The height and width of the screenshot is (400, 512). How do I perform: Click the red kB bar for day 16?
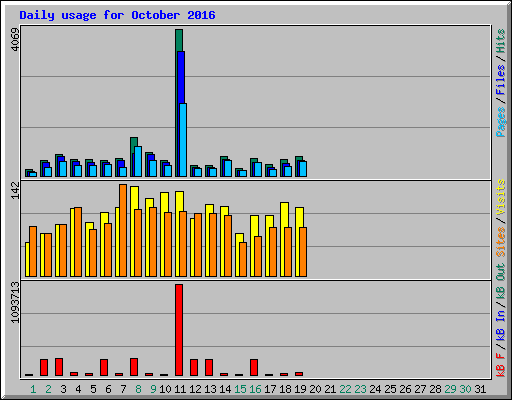pos(254,368)
